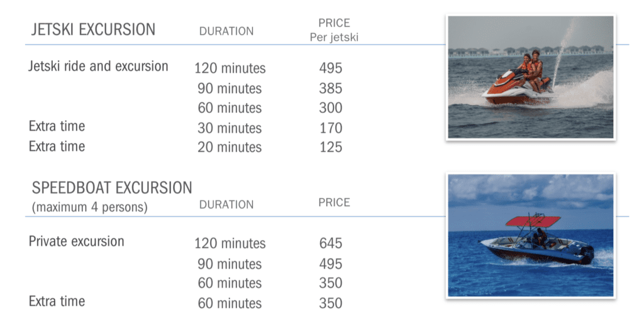Click the speedboat section PRICE column header
The height and width of the screenshot is (326, 644).
(334, 202)
